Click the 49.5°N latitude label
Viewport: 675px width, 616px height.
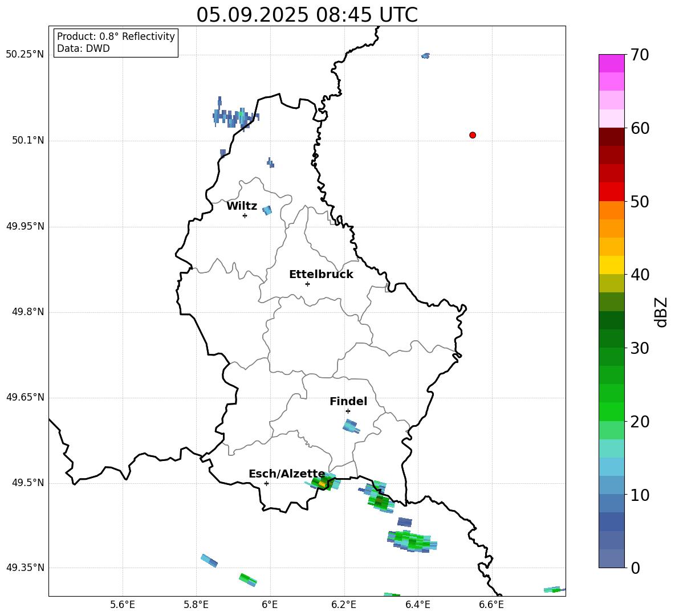pos(28,483)
